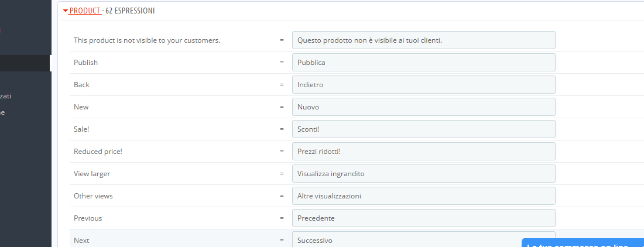Viewport: 644px width, 247px height.
Task: Collapse the PRODUCT section red triangle arrow
Action: coord(66,11)
